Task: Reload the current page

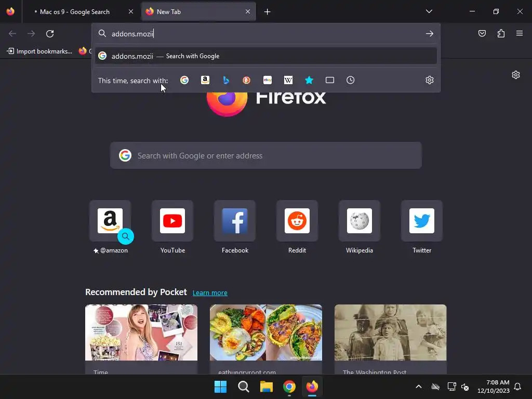Action: [50, 34]
